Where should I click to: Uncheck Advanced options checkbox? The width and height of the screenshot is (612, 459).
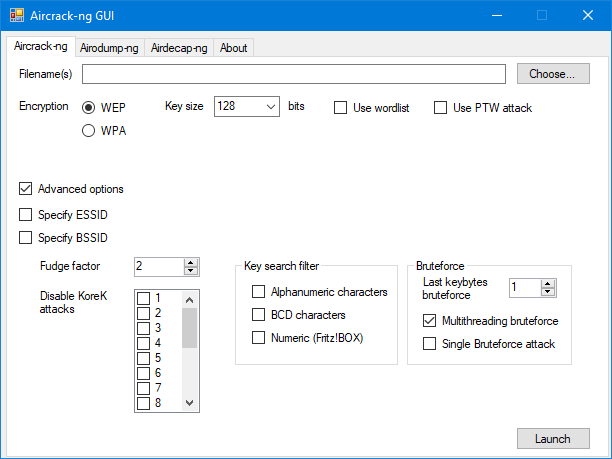tap(25, 189)
